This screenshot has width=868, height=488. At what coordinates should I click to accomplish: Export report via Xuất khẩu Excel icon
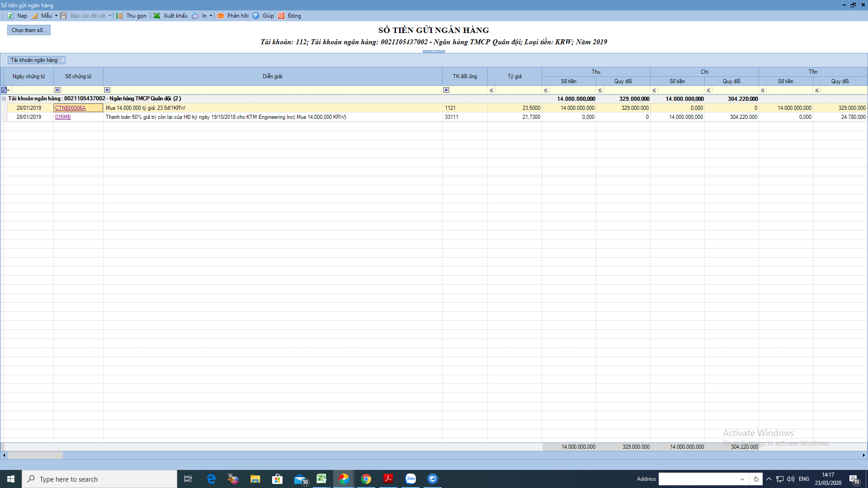pos(157,16)
